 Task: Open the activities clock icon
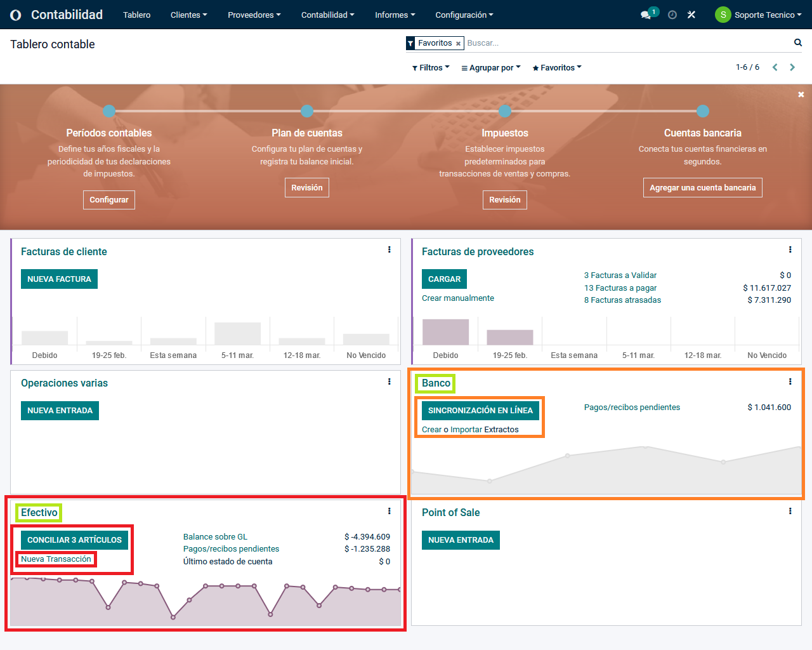point(672,15)
